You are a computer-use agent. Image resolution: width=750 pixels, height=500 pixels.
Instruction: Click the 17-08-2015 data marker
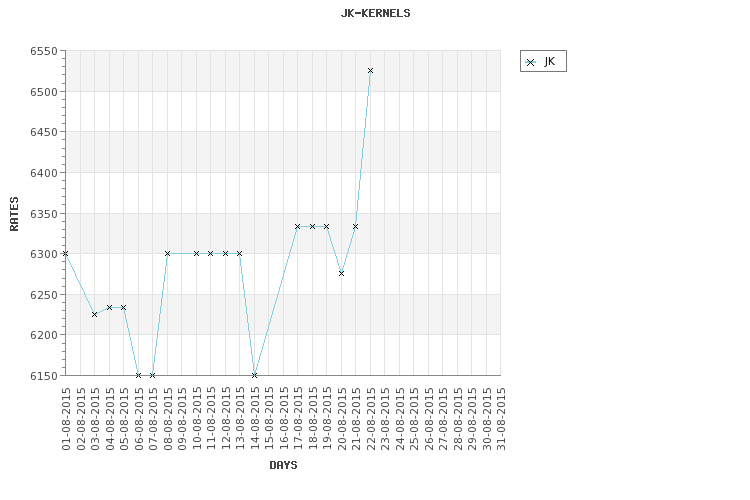(x=298, y=226)
